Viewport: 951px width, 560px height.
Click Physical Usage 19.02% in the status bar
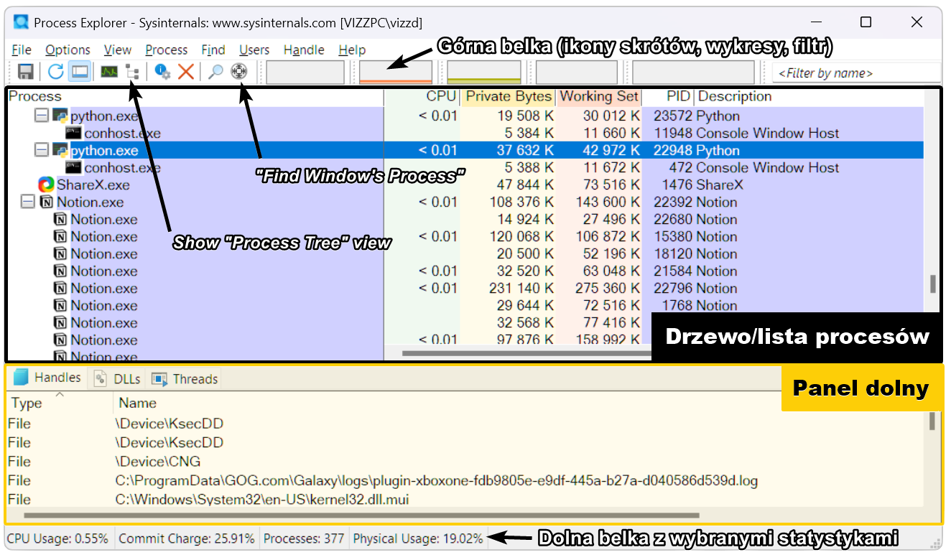(x=418, y=538)
